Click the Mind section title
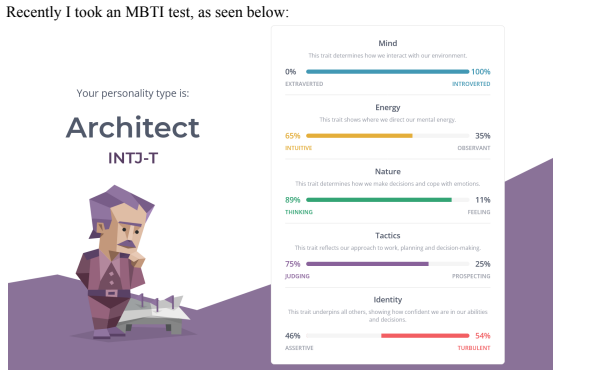The height and width of the screenshot is (386, 589). (388, 43)
